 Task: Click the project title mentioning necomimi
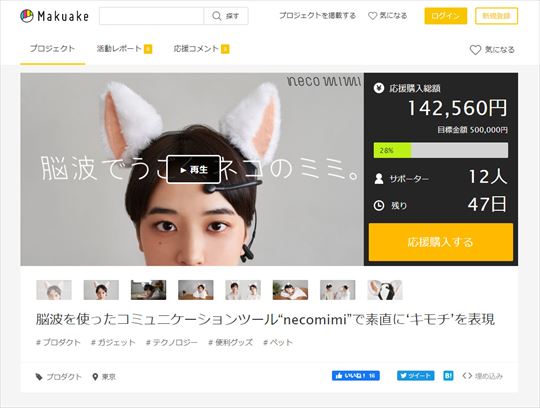265,320
